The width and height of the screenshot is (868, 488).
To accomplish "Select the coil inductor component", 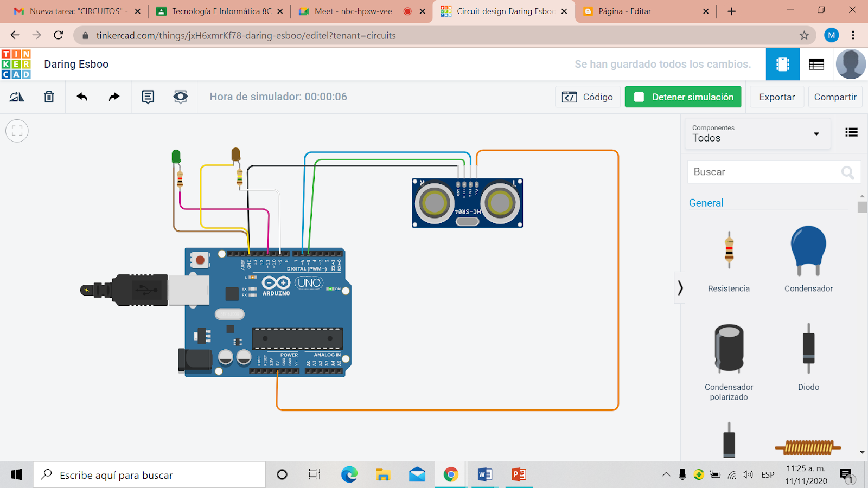I will click(x=808, y=447).
